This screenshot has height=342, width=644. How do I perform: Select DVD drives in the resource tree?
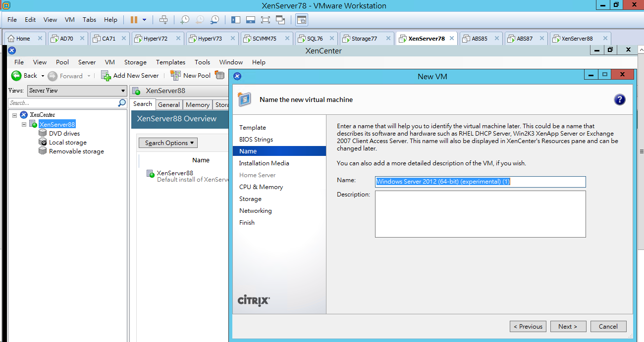64,133
